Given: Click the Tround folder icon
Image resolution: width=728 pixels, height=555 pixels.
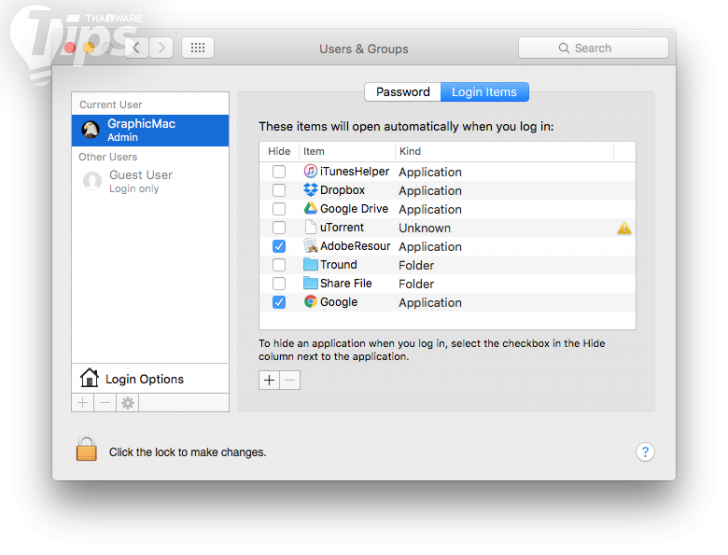Looking at the screenshot, I should (x=310, y=264).
